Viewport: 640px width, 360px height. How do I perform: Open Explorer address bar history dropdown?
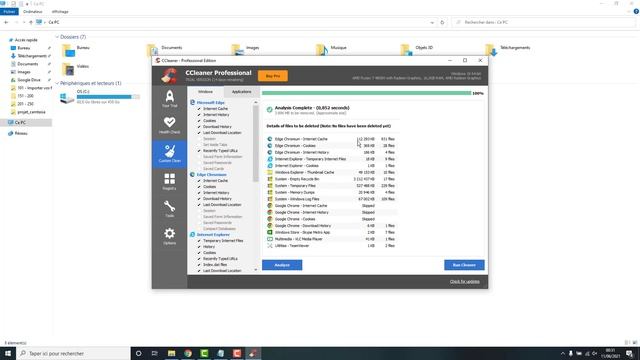pyautogui.click(x=432, y=22)
